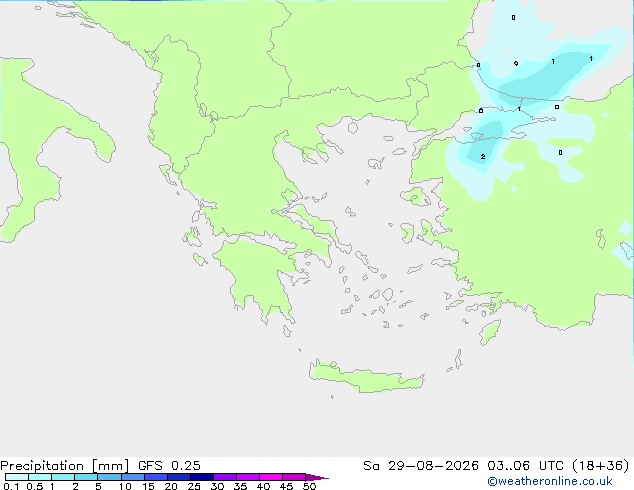Open the weatheronline.co.uk copyright link
This screenshot has height=490, width=634.
pos(550,481)
